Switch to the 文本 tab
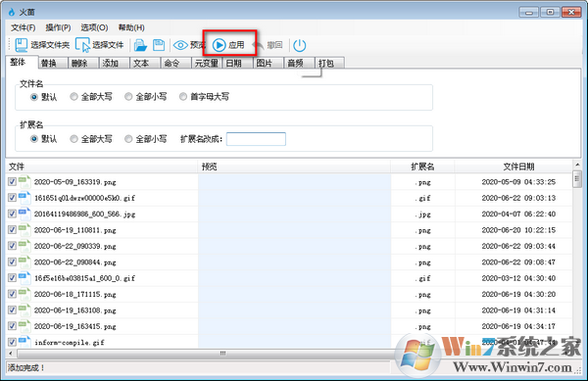 pos(145,64)
